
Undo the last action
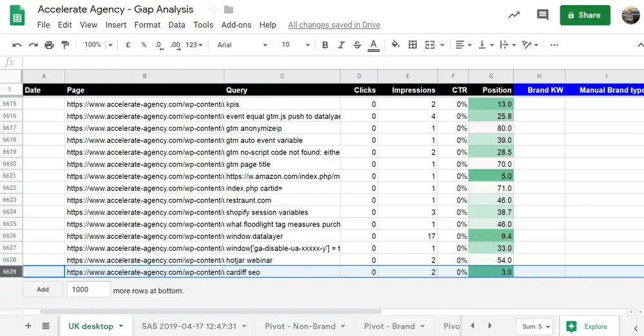pyautogui.click(x=17, y=45)
